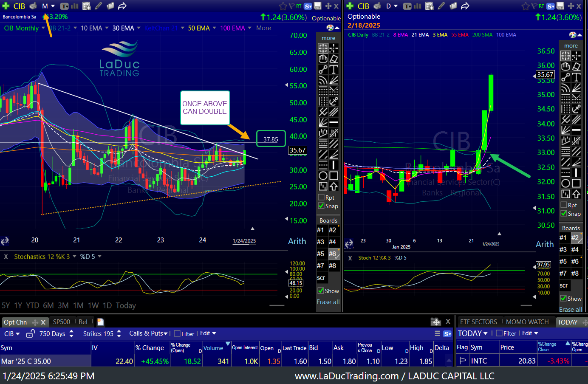Viewport: 588px width, 384px height.
Task: Sort by the Volume column header
Action: click(x=216, y=347)
